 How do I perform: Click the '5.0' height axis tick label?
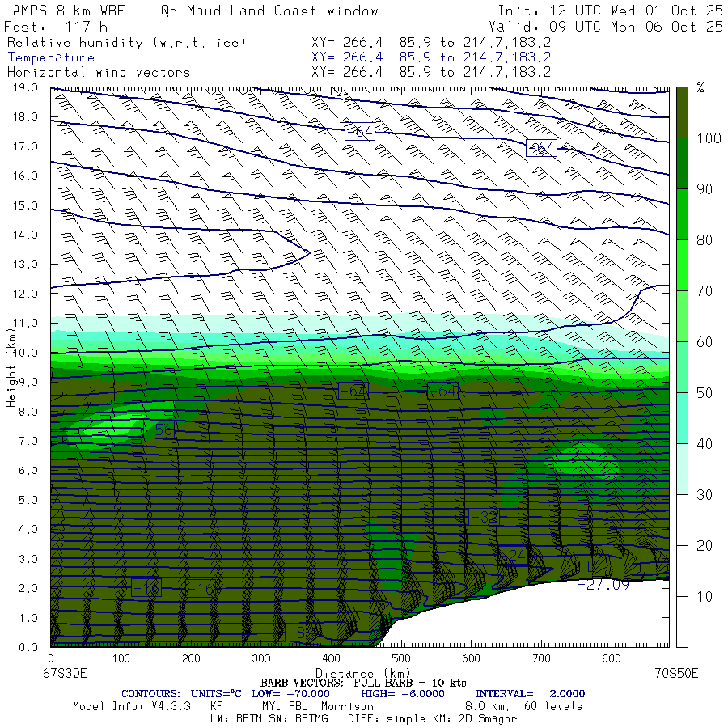[x=28, y=500]
